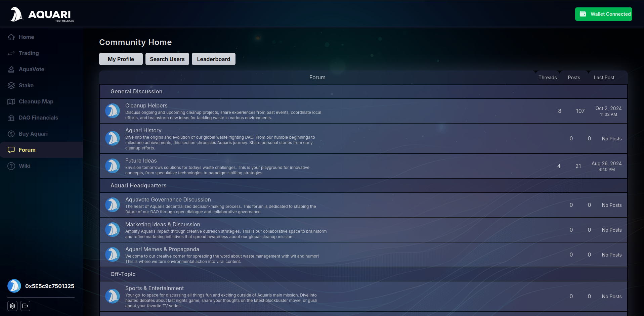Click the Home house icon in sidebar

(x=11, y=37)
